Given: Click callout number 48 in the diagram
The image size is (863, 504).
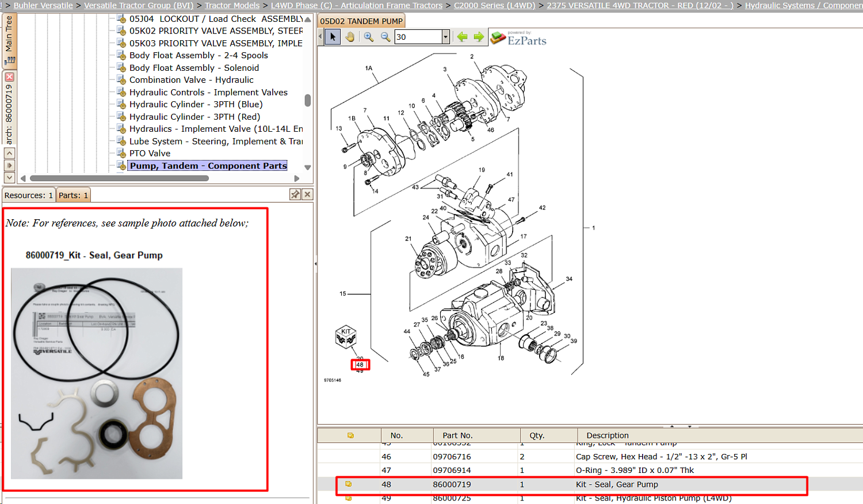Looking at the screenshot, I should coord(360,365).
